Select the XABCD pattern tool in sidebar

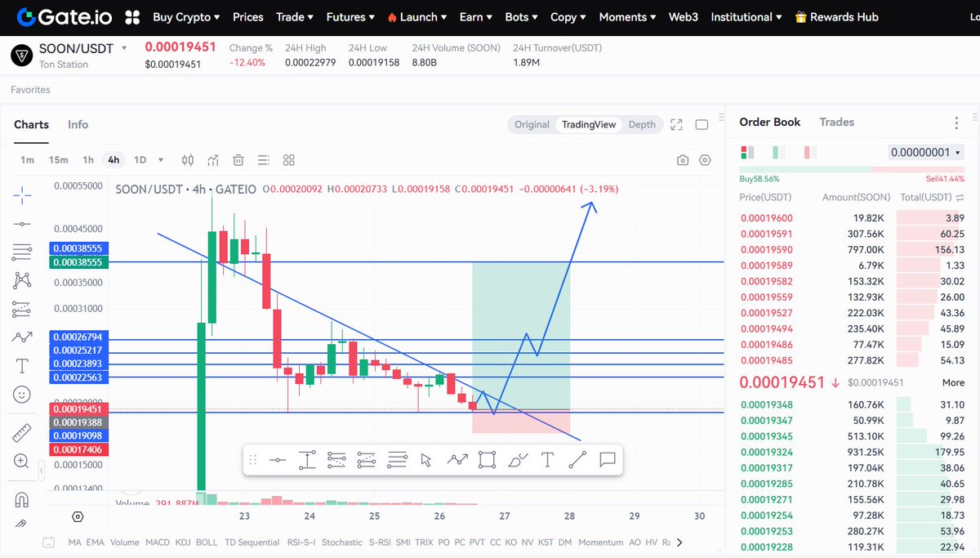point(22,280)
